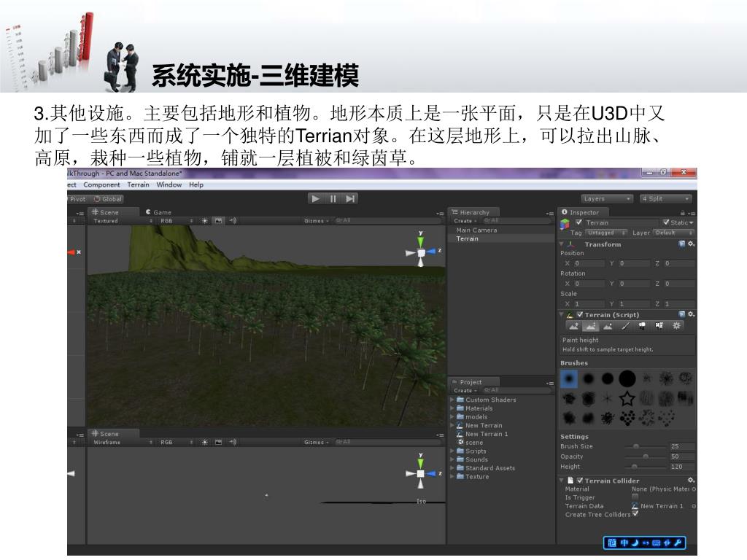The height and width of the screenshot is (560, 747).
Task: Toggle scene lighting in Textured scene view
Action: pos(205,221)
